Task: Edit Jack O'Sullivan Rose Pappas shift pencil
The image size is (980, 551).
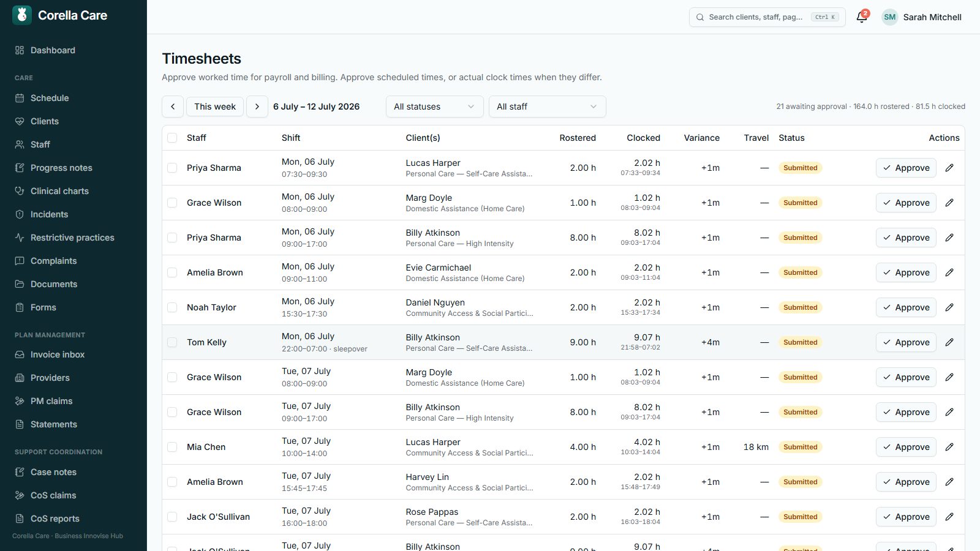Action: click(x=949, y=517)
